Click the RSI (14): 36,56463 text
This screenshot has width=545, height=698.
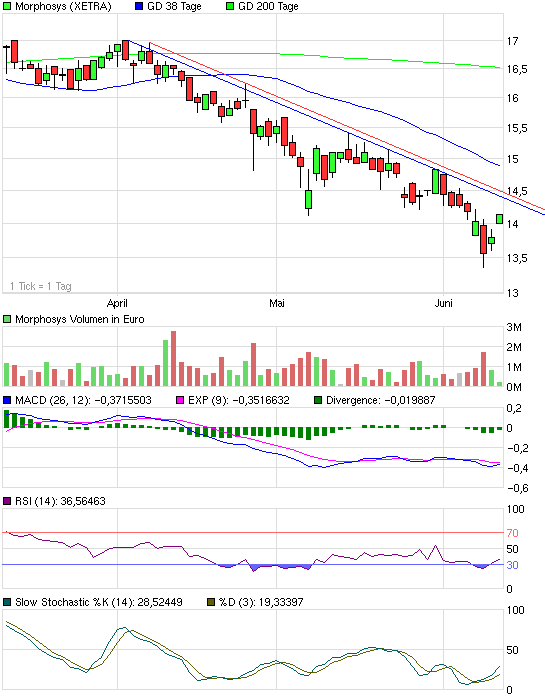point(60,501)
